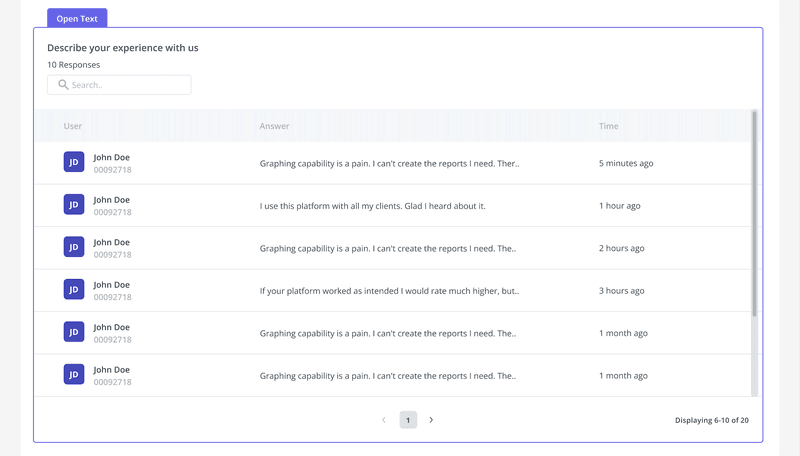Click the "Describe your experience with us" heading
Image resolution: width=800 pixels, height=456 pixels.
pos(122,48)
